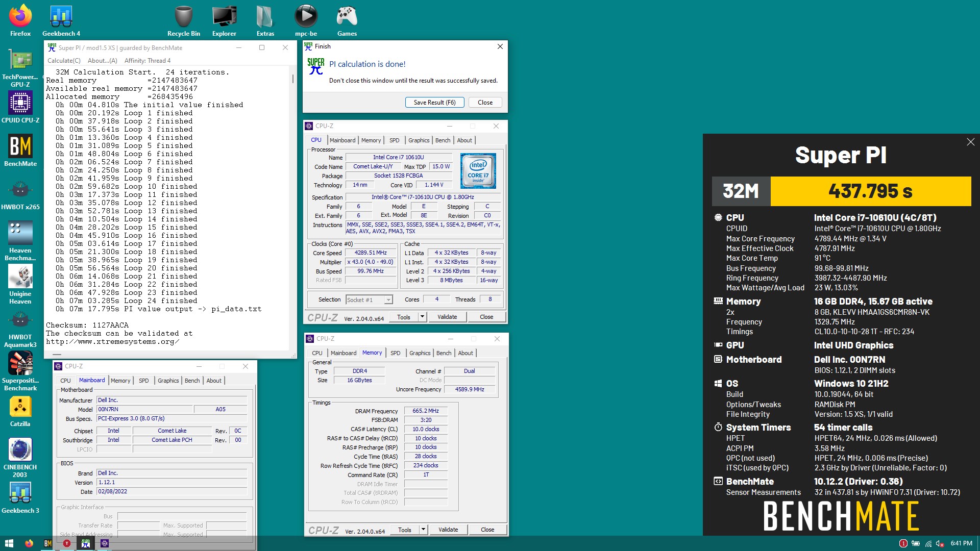
Task: Open the Extras desktop folder
Action: tap(265, 20)
